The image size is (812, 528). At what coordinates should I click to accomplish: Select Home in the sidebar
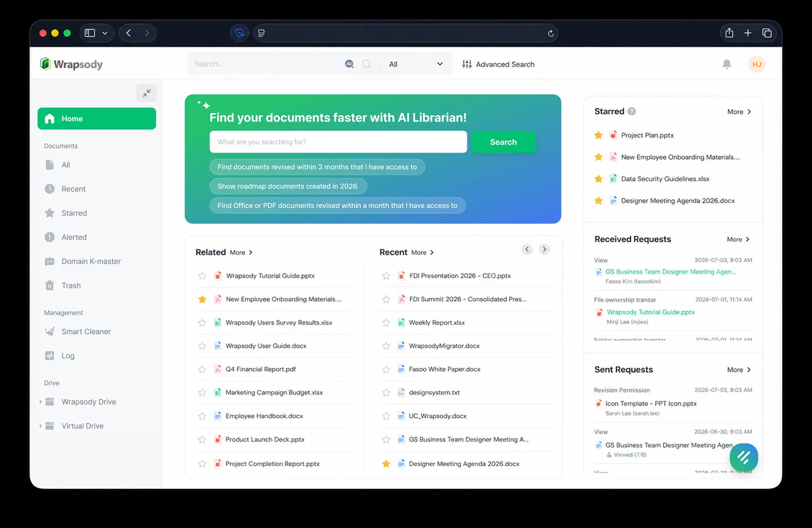pos(96,119)
